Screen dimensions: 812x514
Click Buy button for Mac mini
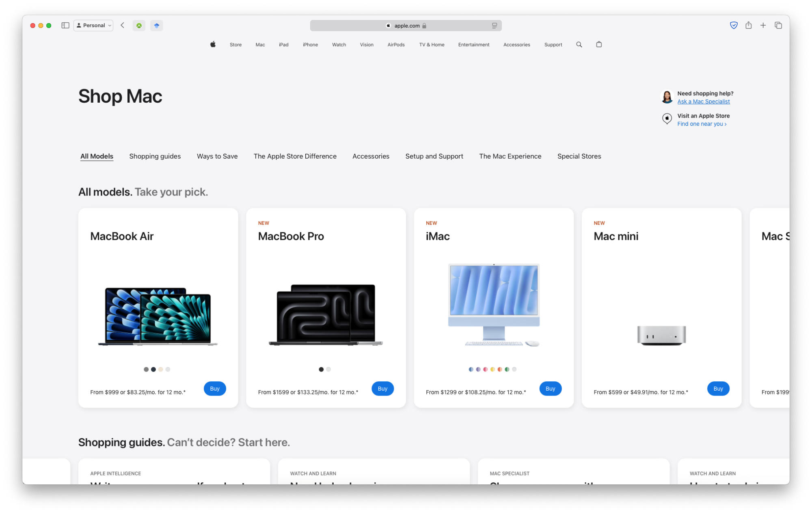[718, 389]
